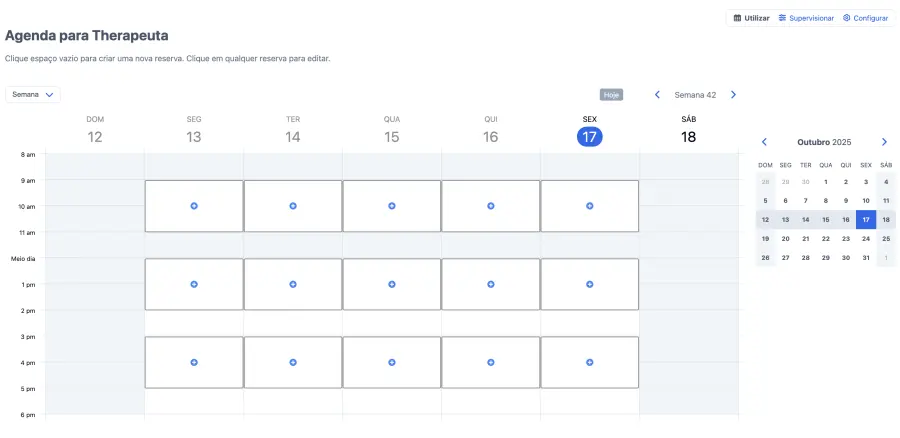Select day 31 in mini calendar
The image size is (900, 438).
[866, 258]
